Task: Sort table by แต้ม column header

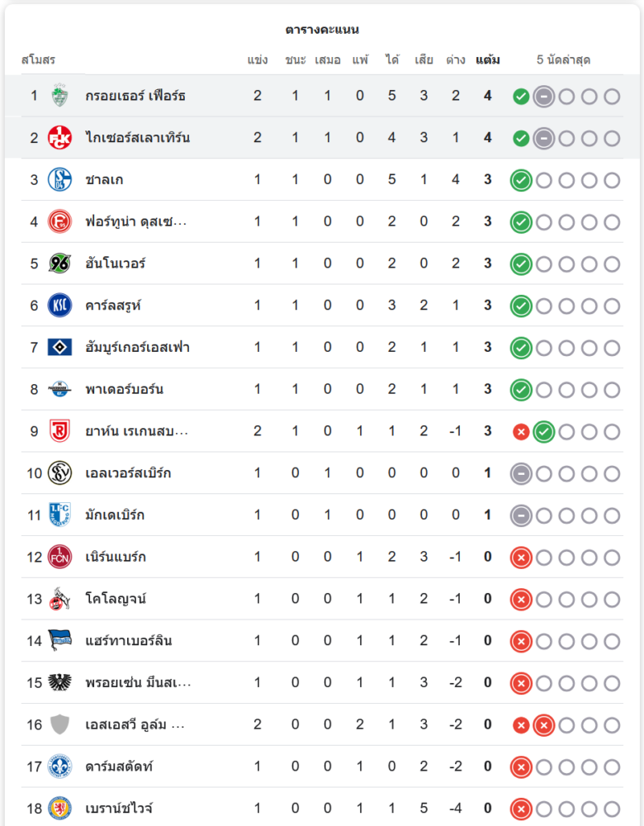Action: tap(488, 59)
